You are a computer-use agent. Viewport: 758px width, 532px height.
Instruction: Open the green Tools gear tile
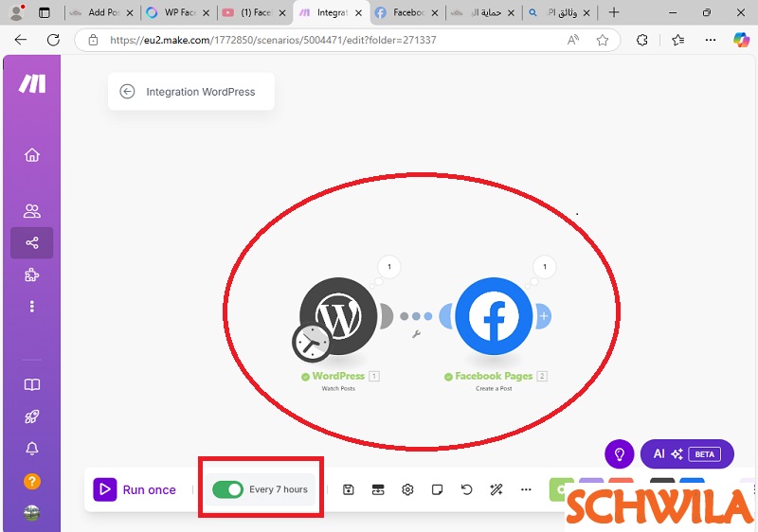coord(560,489)
